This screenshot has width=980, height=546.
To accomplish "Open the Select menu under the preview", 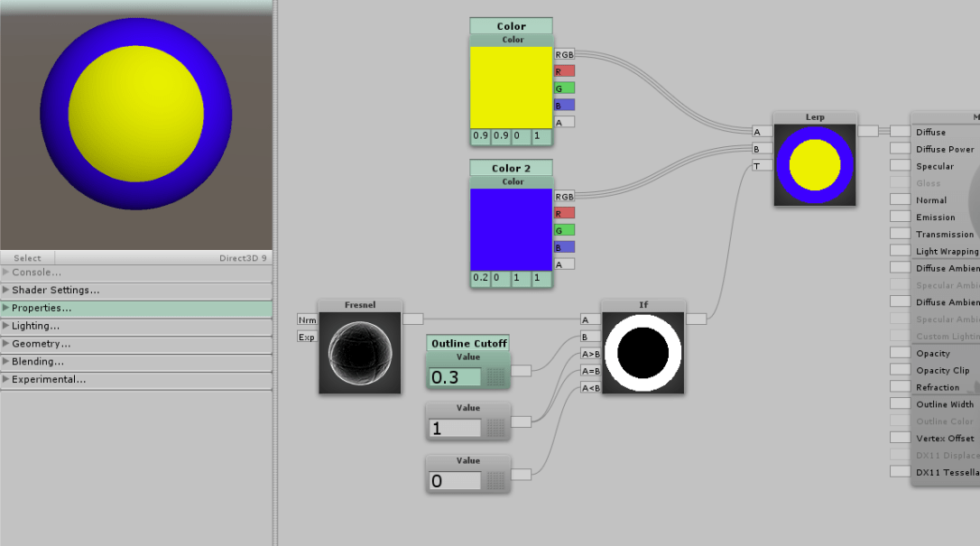I will (x=27, y=256).
